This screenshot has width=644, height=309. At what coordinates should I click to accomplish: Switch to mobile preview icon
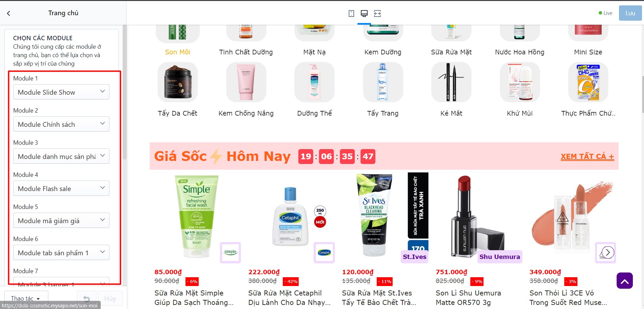point(351,14)
